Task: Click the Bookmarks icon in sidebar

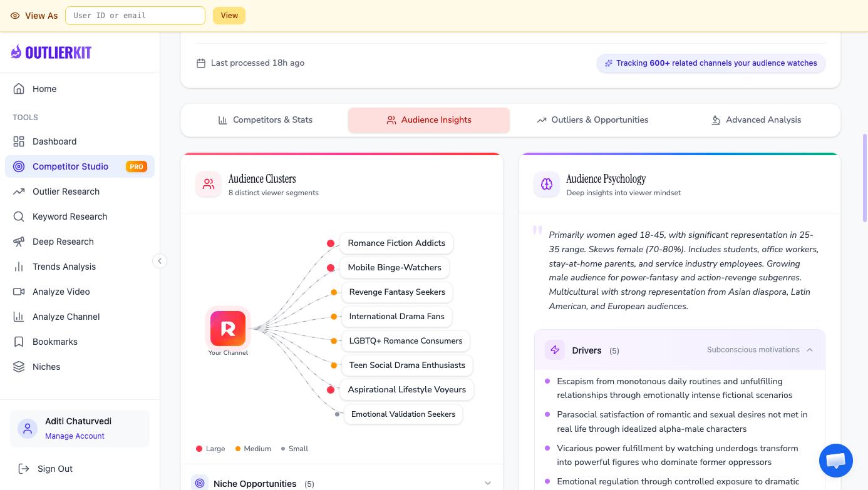Action: click(19, 342)
